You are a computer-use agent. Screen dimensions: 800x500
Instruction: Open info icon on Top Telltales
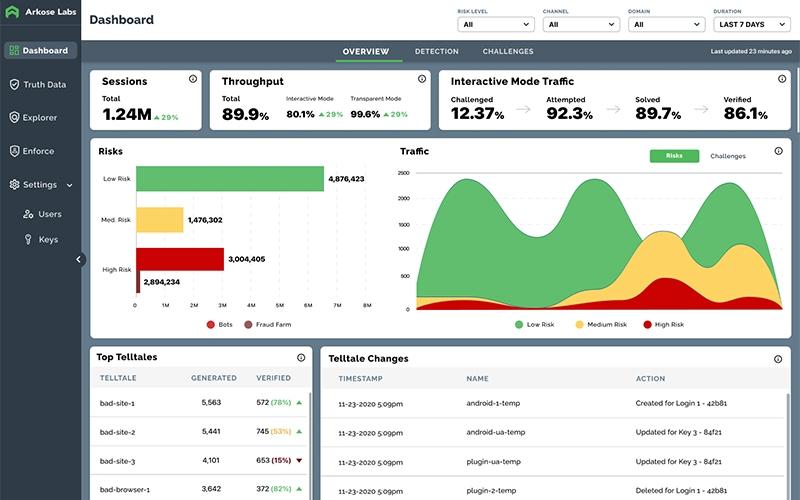click(301, 358)
